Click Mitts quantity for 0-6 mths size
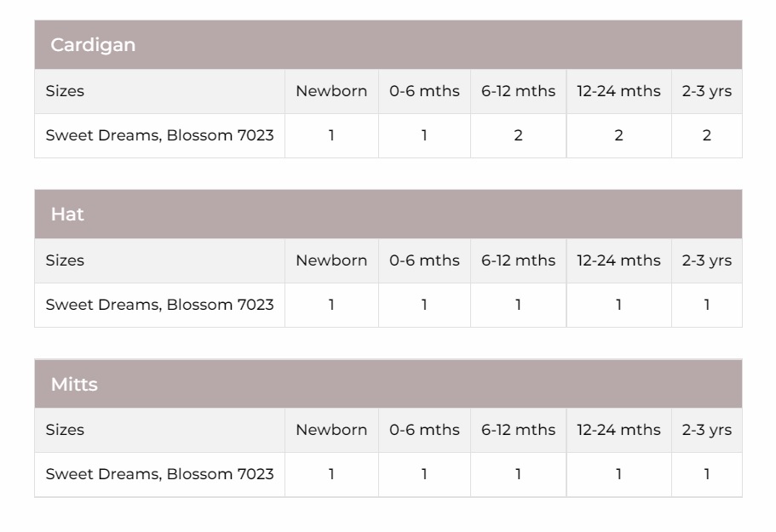Image resolution: width=776 pixels, height=532 pixels. (424, 474)
